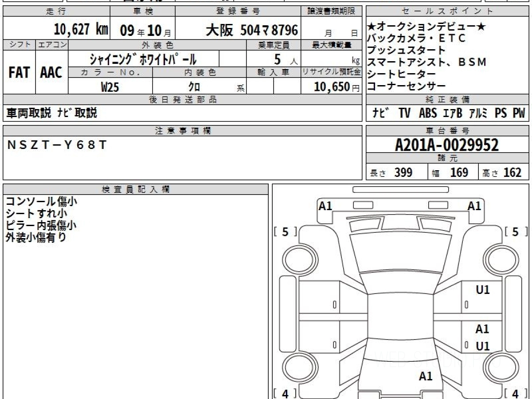532x399 pixels.
Task: Select the color number W25 cell
Action: pyautogui.click(x=110, y=87)
